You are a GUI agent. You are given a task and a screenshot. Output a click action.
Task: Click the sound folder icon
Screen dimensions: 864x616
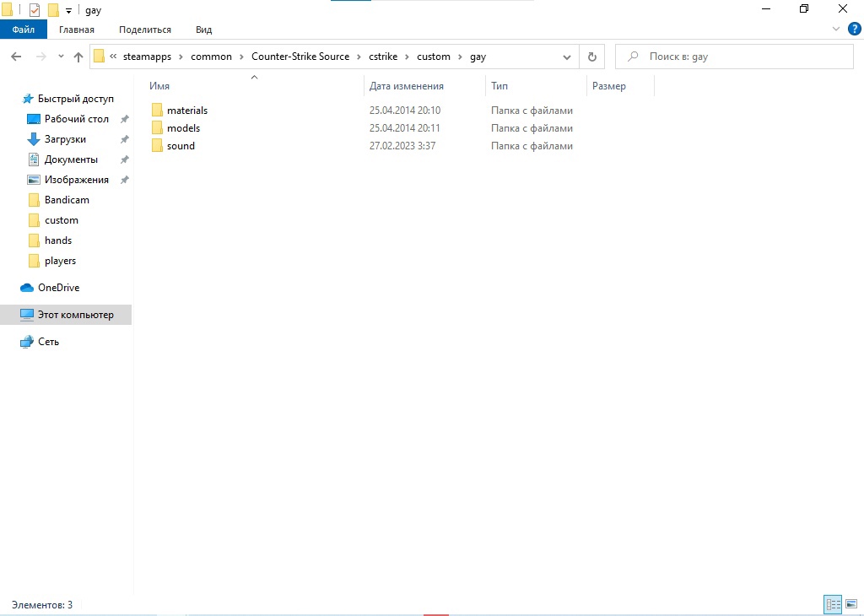point(157,145)
